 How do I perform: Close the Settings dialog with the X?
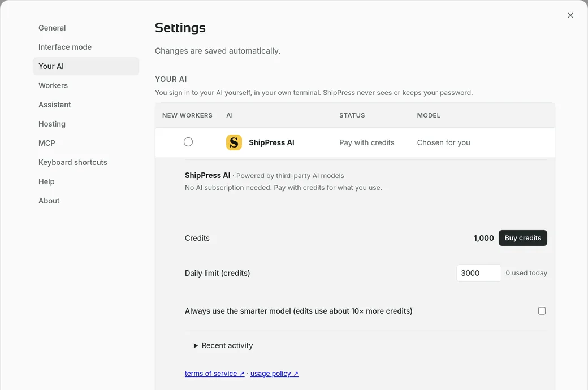[570, 15]
